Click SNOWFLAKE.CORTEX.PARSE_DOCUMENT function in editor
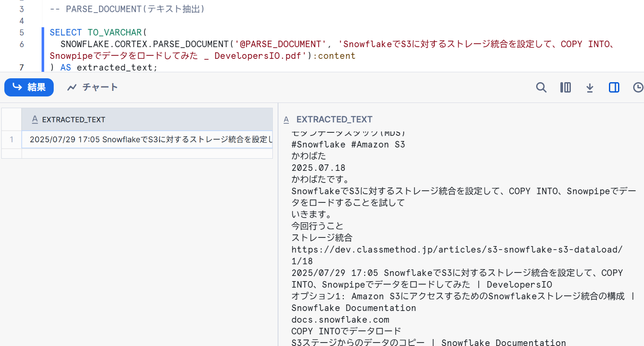644x346 pixels. coord(144,44)
